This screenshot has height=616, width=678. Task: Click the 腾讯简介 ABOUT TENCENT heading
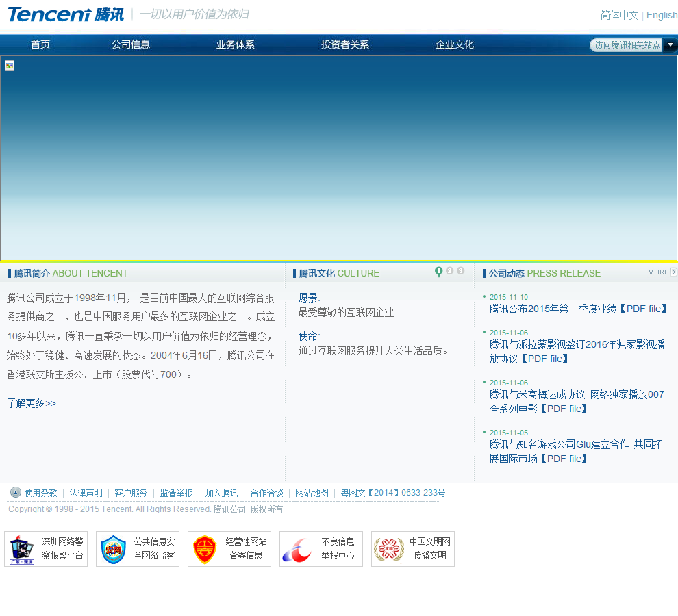click(x=68, y=273)
